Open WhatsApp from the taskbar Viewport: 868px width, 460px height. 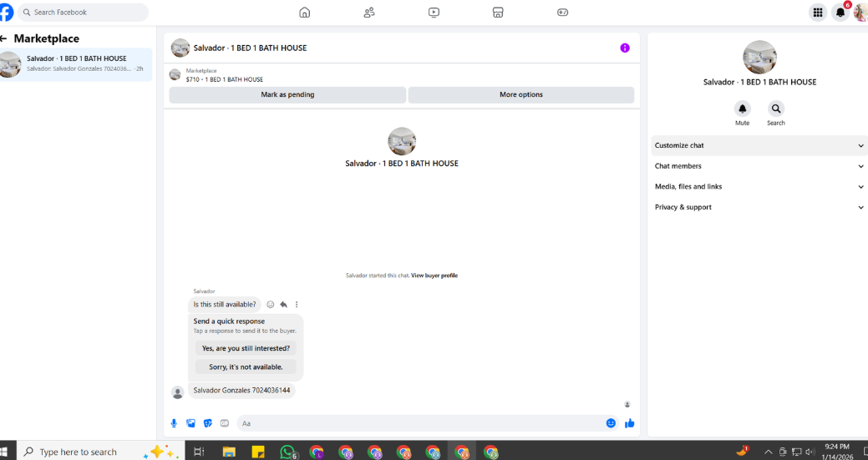tap(287, 452)
